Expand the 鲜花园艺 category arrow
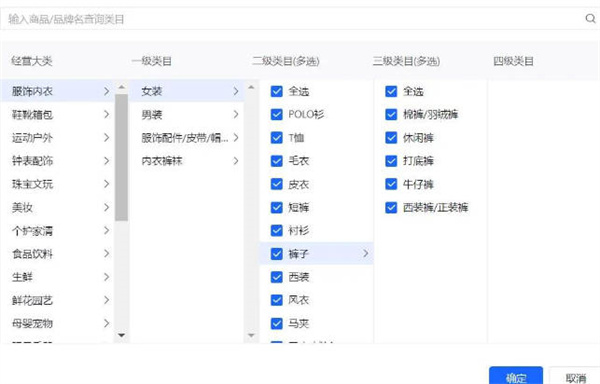The image size is (600, 384). (106, 300)
